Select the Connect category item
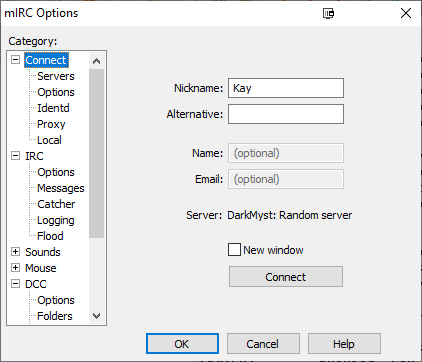 pyautogui.click(x=46, y=60)
